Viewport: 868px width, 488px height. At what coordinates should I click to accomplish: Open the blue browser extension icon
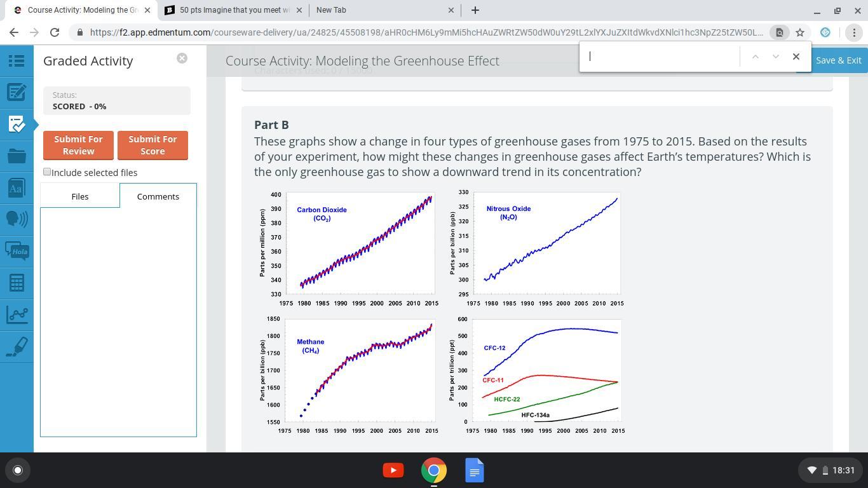click(825, 32)
